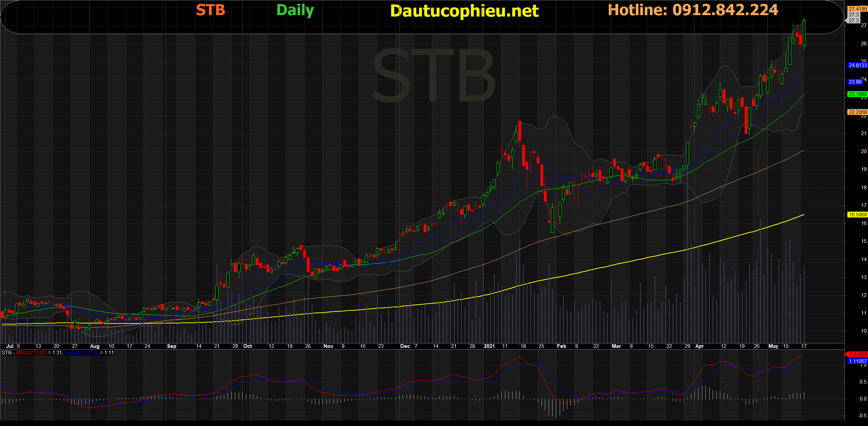
Task: Click the Hotline 0912.842.224 text
Action: (693, 10)
